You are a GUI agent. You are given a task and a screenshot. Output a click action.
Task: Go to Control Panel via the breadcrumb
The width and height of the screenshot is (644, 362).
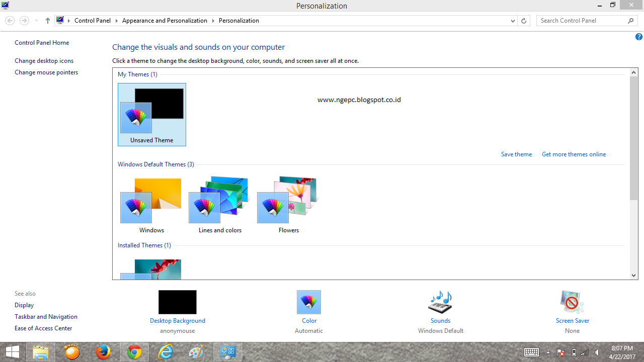[x=93, y=21]
